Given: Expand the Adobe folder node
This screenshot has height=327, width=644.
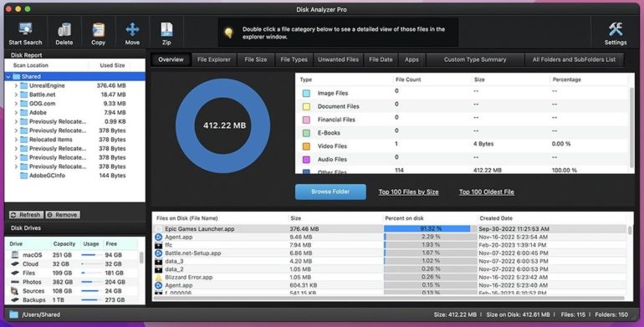Looking at the screenshot, I should tap(16, 113).
